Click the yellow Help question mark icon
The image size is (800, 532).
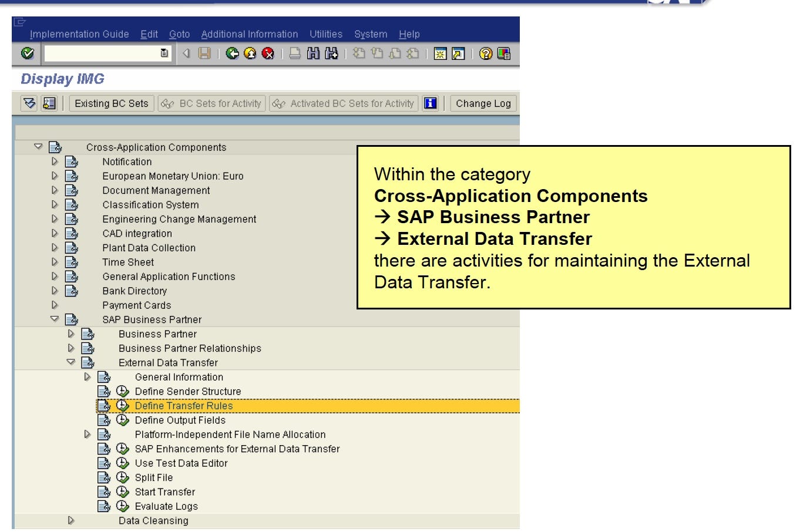click(485, 53)
